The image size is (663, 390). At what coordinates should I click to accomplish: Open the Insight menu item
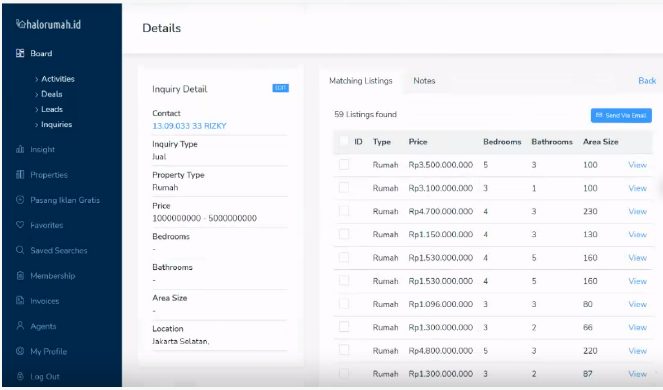43,149
